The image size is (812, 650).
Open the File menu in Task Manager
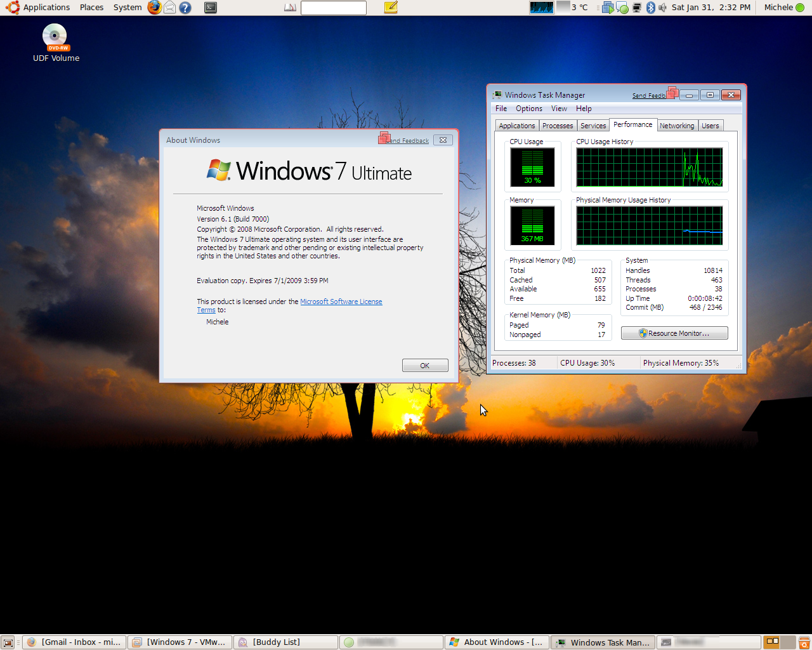click(501, 109)
